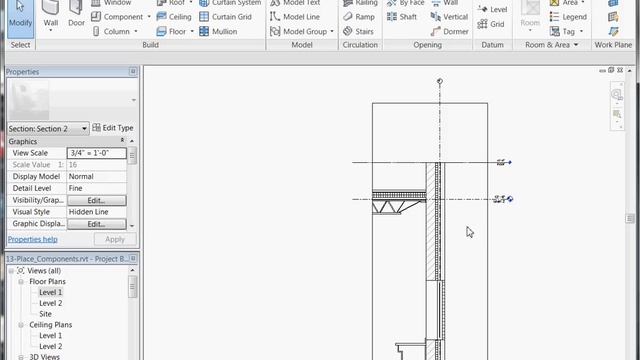
Task: Click the Visual Style Hidden Line value
Action: (96, 212)
